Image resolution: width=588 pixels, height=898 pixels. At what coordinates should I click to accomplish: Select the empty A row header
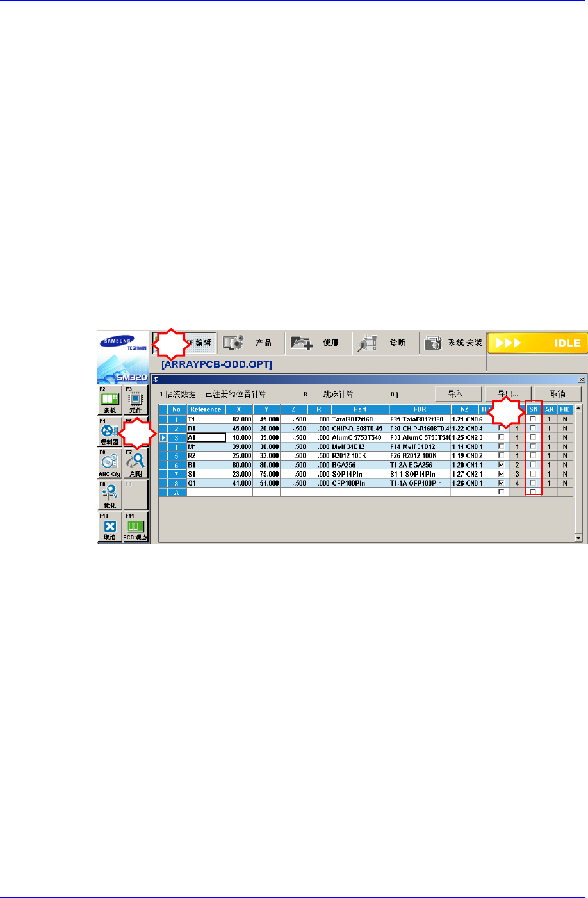pyautogui.click(x=176, y=493)
